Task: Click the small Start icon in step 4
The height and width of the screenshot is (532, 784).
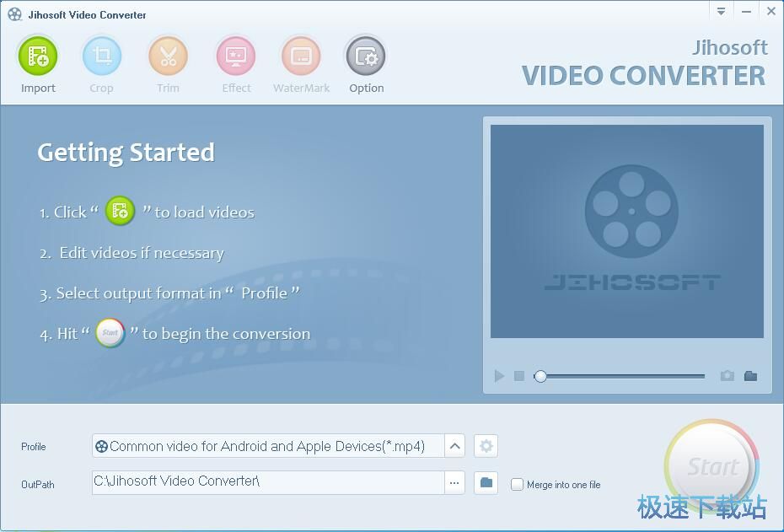Action: coord(110,332)
